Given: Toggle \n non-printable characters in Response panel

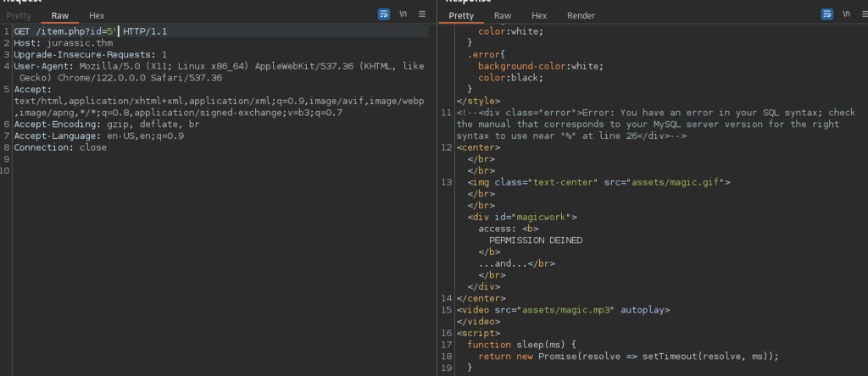Looking at the screenshot, I should pyautogui.click(x=847, y=14).
